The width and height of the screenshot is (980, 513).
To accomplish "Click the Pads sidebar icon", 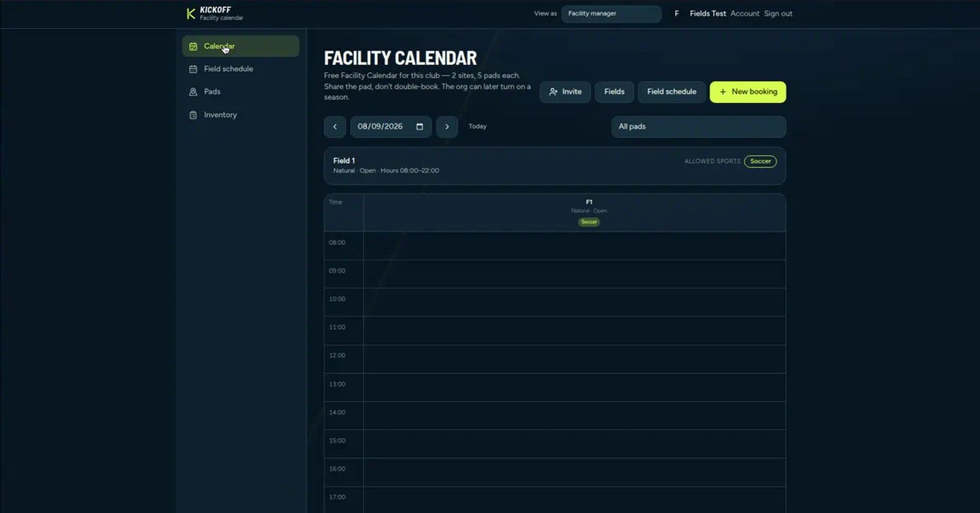I will click(193, 92).
